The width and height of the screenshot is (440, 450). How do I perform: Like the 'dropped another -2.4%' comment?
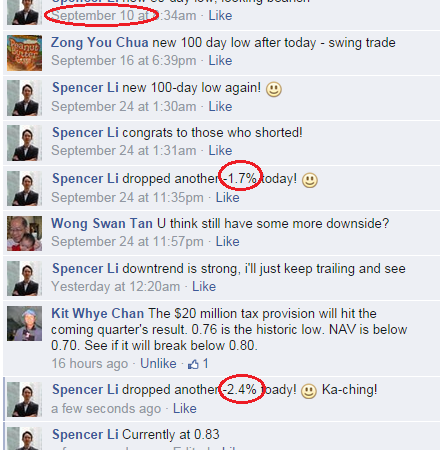(184, 408)
